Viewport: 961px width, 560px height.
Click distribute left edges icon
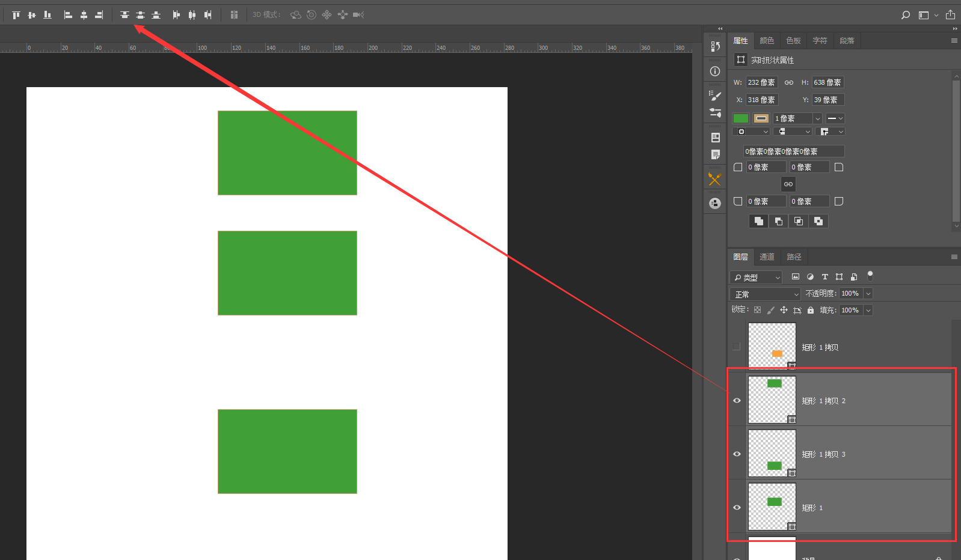176,15
